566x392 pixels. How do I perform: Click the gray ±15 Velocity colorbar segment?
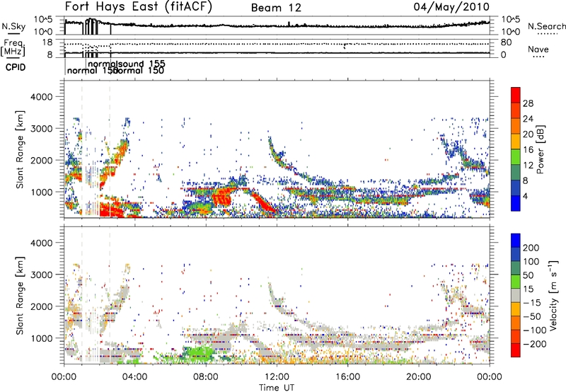pos(516,295)
